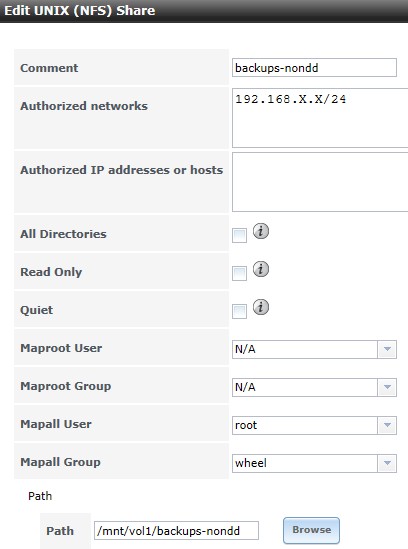408x549 pixels.
Task: Focus the Comment field containing backups-nondd
Action: (x=314, y=68)
